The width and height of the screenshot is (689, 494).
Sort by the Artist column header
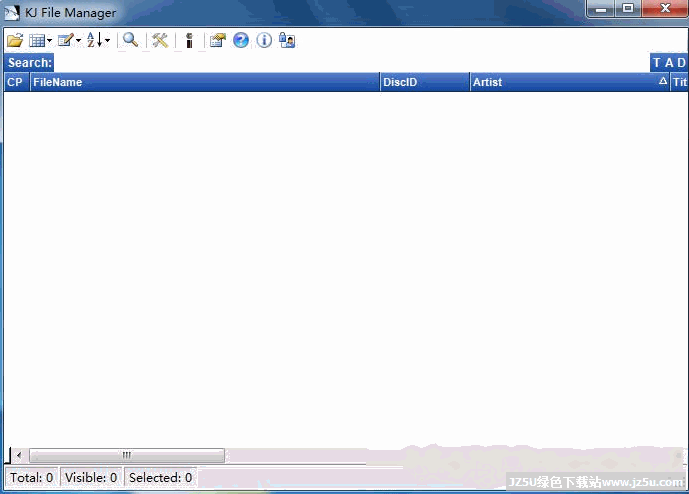[570, 82]
